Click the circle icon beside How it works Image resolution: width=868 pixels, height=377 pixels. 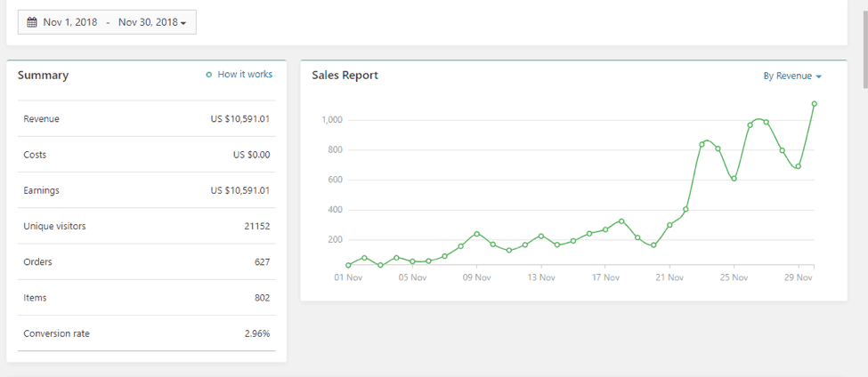click(x=209, y=75)
